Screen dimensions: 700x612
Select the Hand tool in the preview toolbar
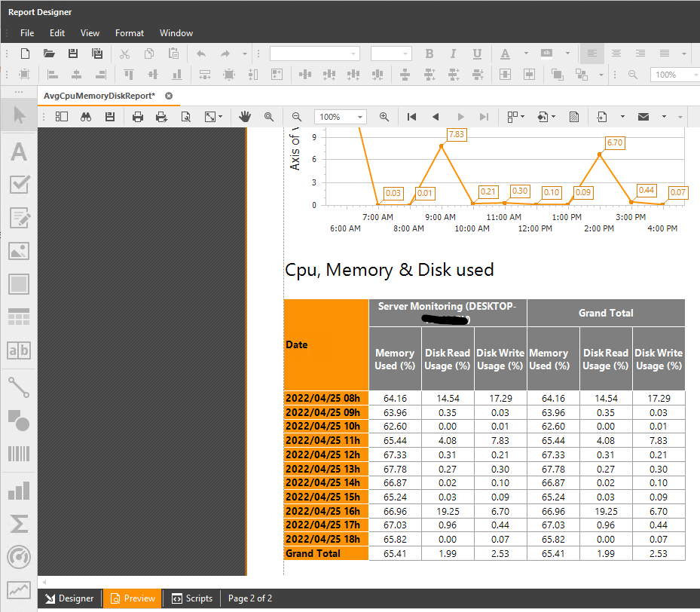[244, 117]
